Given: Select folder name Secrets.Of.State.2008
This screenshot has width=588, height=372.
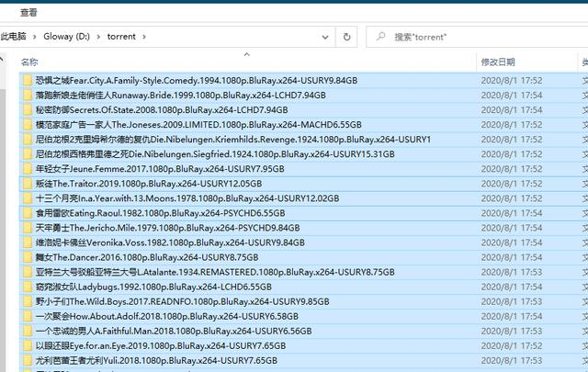Looking at the screenshot, I should click(162, 109).
